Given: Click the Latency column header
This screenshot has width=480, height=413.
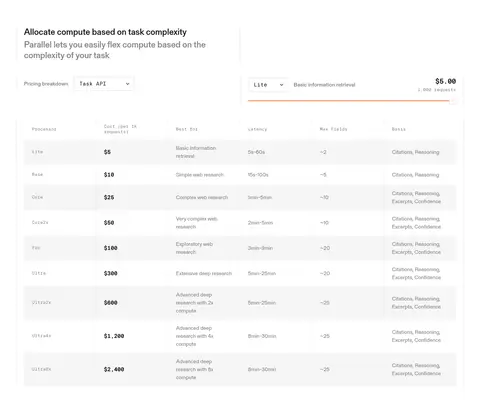Looking at the screenshot, I should pos(257,129).
